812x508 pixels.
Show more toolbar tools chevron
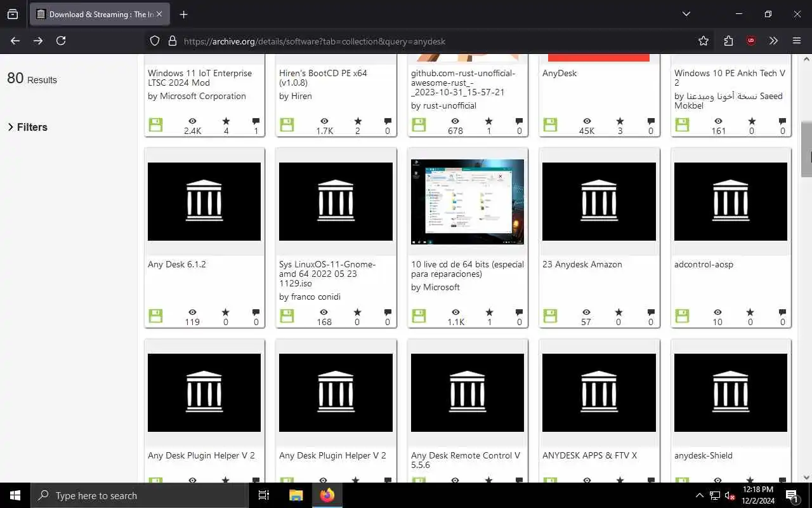[773, 41]
